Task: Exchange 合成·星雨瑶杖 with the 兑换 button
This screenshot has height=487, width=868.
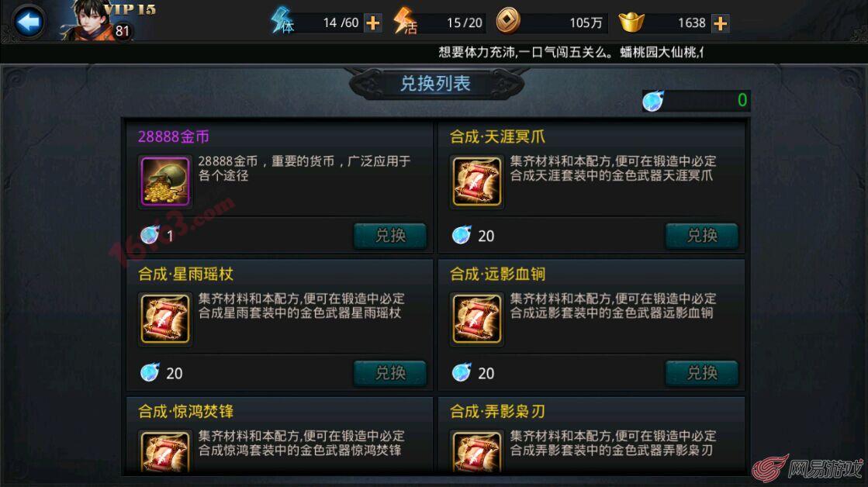Action: coord(390,373)
